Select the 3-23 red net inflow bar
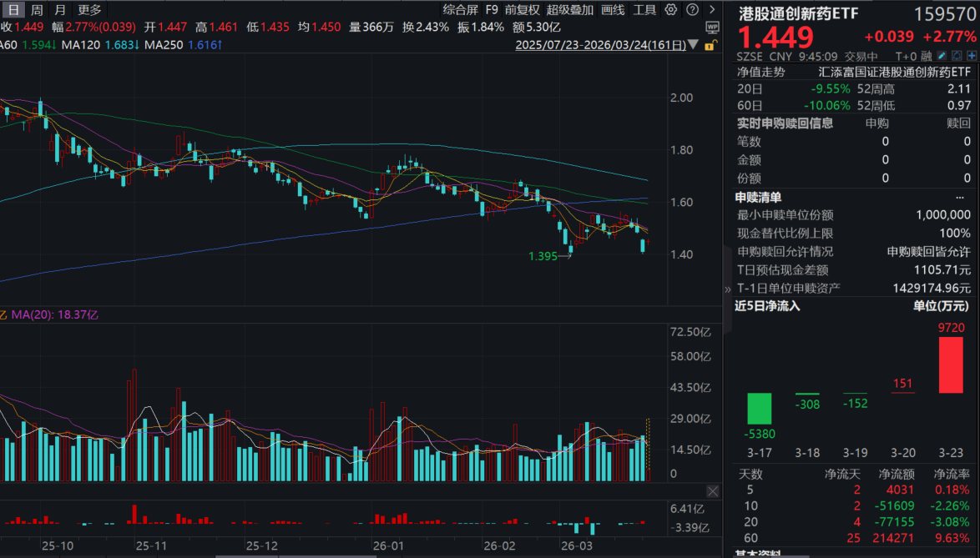The height and width of the screenshot is (558, 980). [x=951, y=364]
